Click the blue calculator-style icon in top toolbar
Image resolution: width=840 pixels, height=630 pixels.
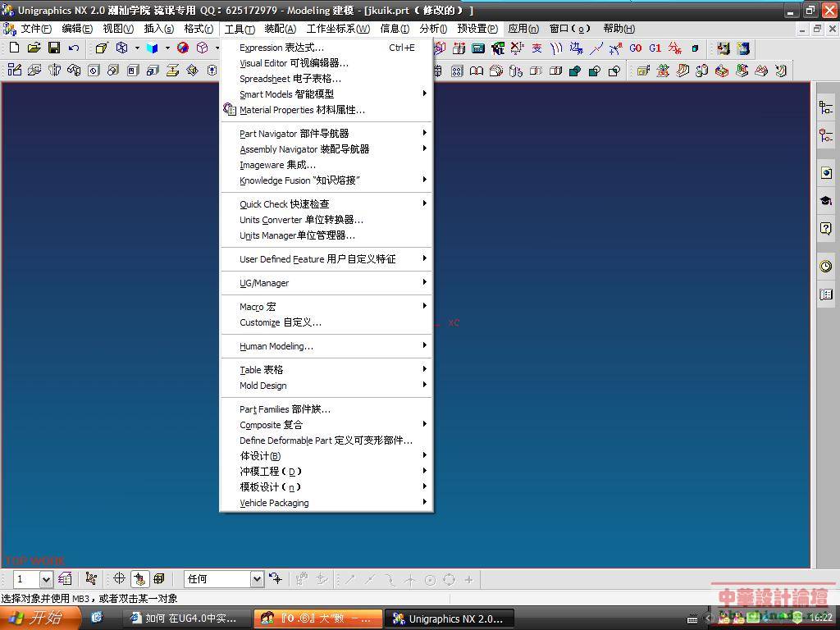pos(478,48)
